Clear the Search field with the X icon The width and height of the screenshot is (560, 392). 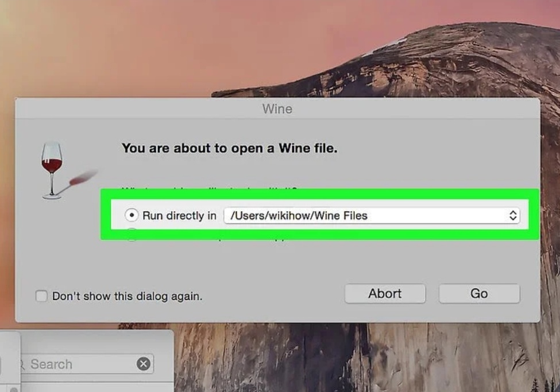(144, 364)
